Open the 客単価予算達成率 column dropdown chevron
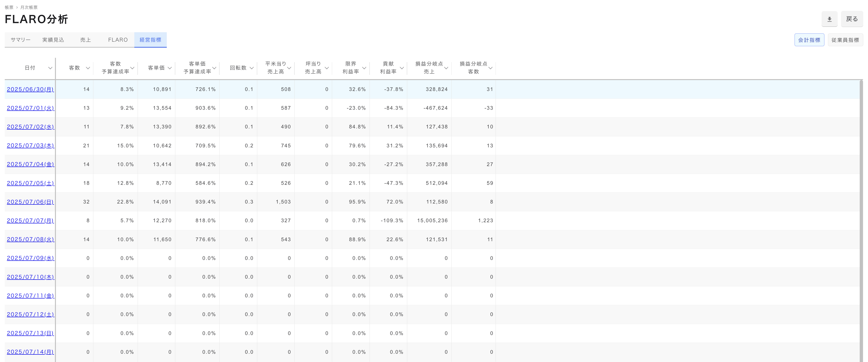 click(x=214, y=68)
